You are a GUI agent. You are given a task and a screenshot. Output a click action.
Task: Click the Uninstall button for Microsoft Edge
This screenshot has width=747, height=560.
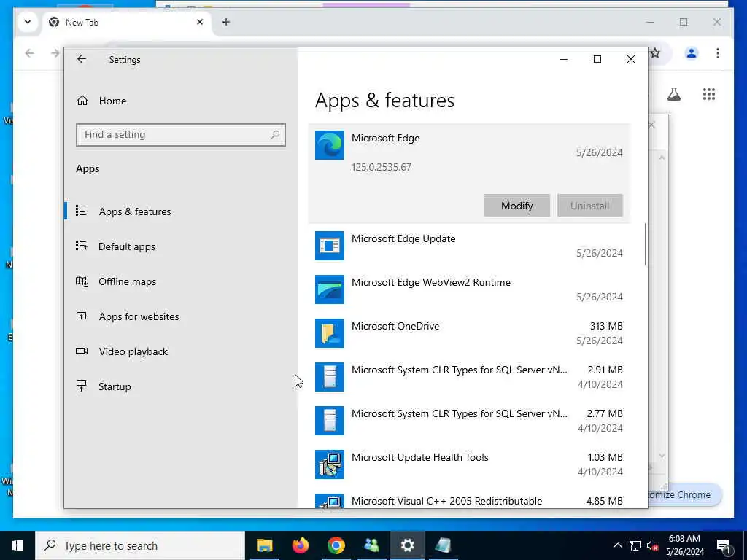pos(589,206)
